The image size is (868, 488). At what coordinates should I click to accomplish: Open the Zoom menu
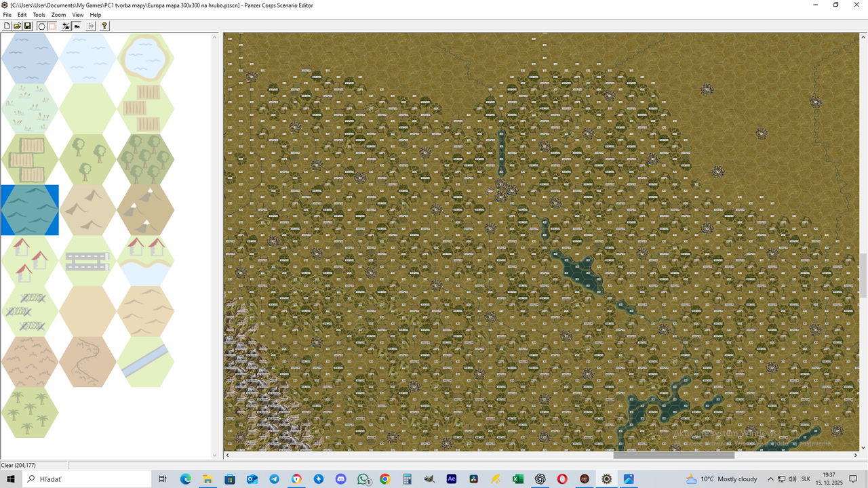(59, 15)
